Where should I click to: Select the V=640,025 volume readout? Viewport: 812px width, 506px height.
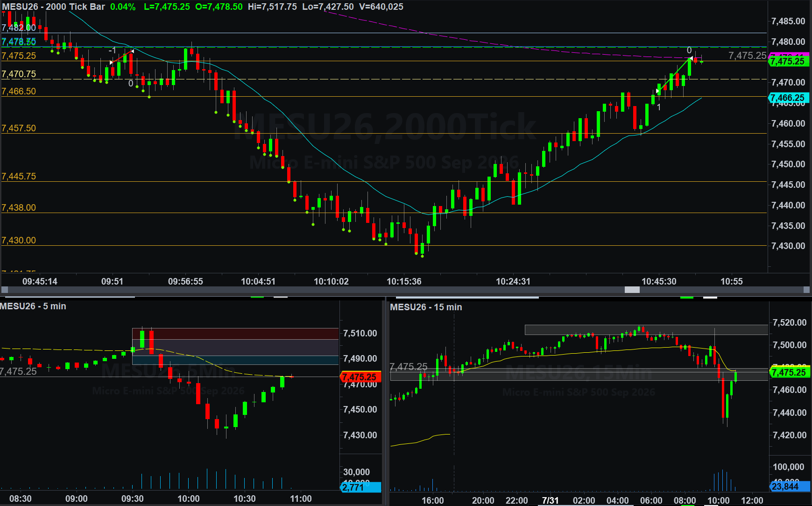[x=381, y=7]
